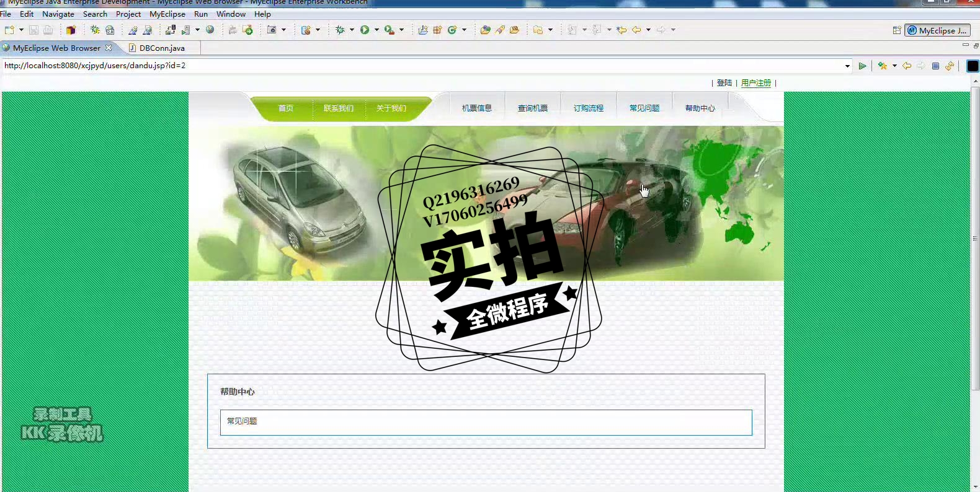Viewport: 980px width, 492px height.
Task: Open the Project menu
Action: 128,14
